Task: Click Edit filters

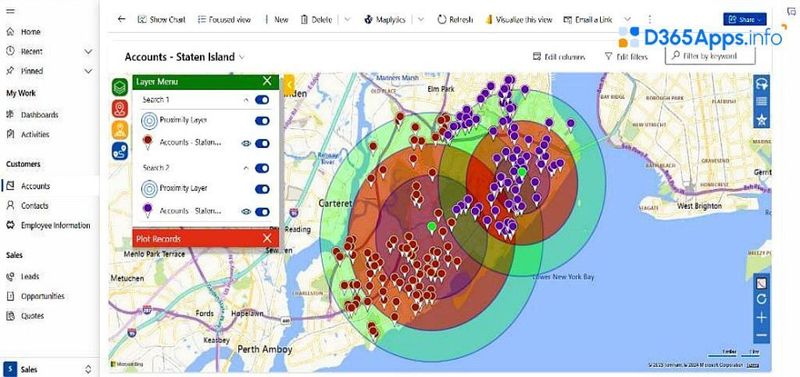Action: coord(626,57)
